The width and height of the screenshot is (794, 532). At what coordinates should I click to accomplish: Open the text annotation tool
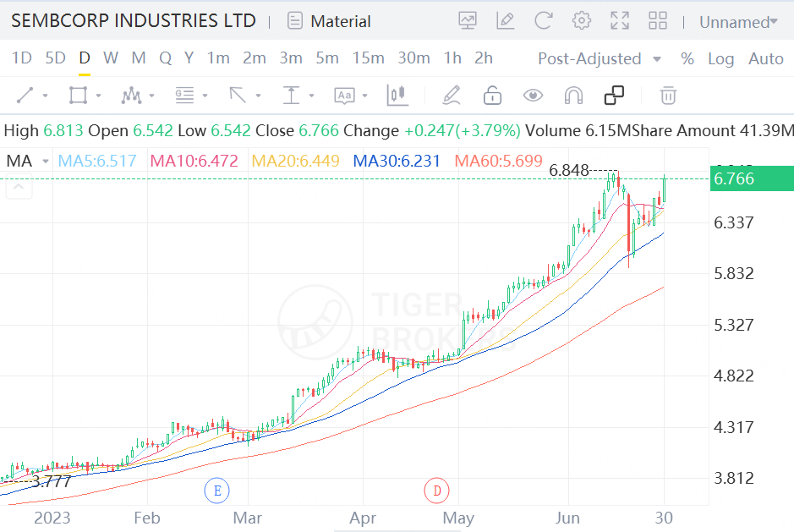click(345, 96)
